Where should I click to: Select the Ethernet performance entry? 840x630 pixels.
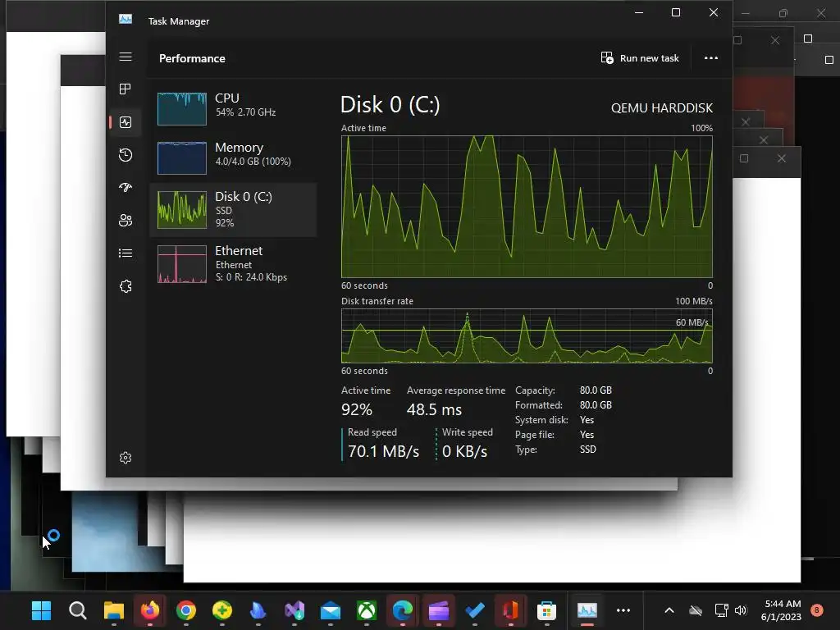pyautogui.click(x=234, y=263)
